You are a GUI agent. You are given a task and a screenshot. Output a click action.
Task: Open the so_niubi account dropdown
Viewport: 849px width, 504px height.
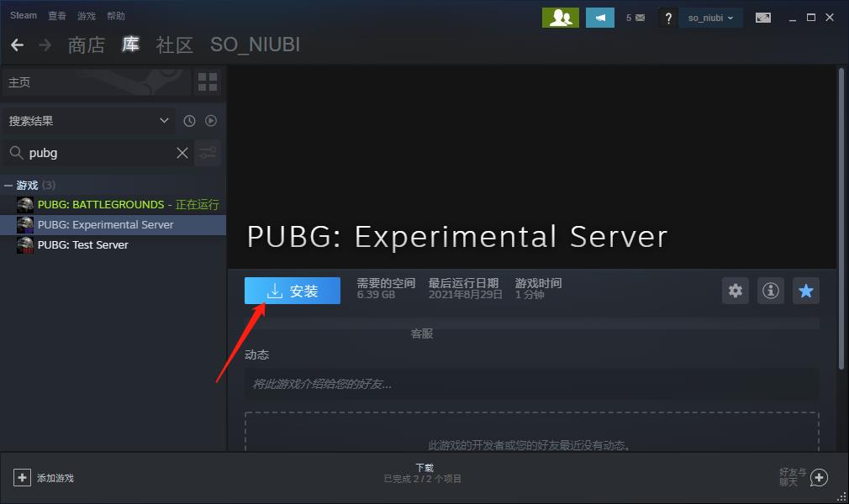[710, 18]
